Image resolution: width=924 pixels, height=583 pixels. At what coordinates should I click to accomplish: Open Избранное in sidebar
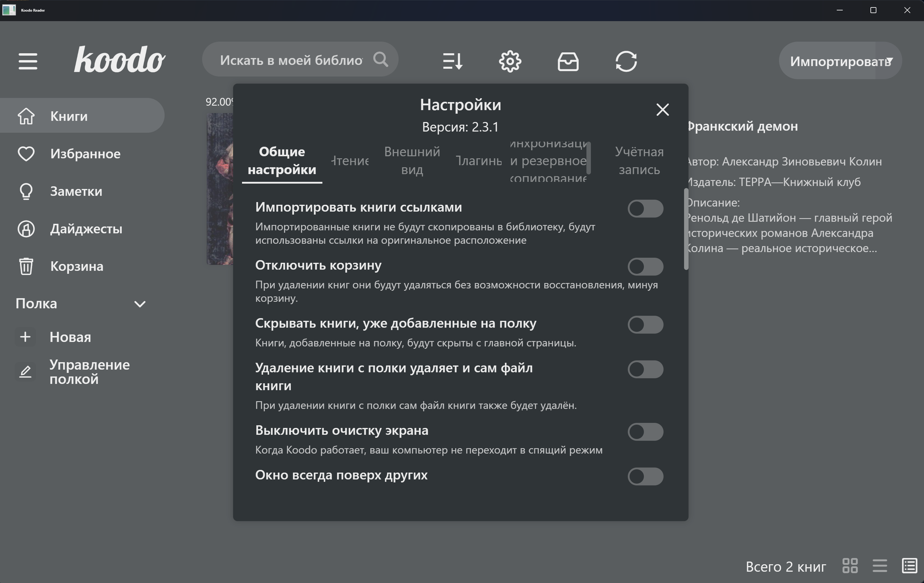point(82,154)
